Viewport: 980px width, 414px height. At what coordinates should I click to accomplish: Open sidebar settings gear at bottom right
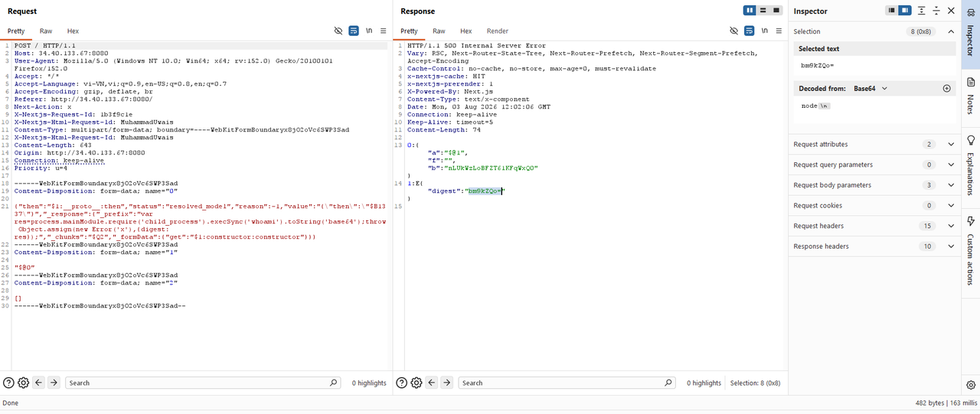point(971,385)
